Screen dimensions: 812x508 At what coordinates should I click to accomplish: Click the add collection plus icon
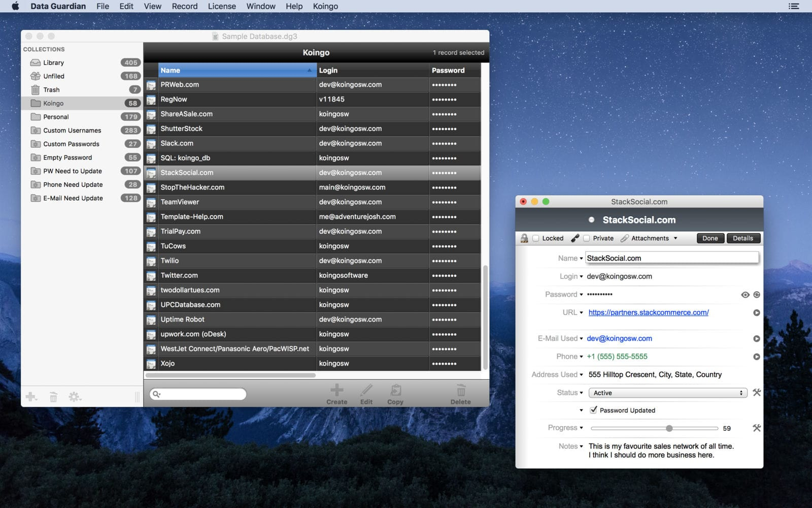31,397
